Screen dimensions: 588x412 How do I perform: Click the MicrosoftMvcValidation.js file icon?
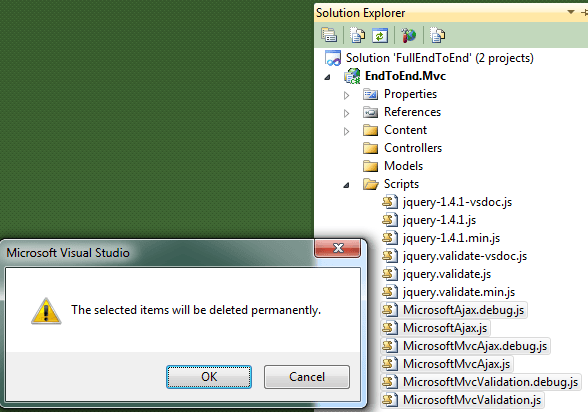pyautogui.click(x=390, y=400)
